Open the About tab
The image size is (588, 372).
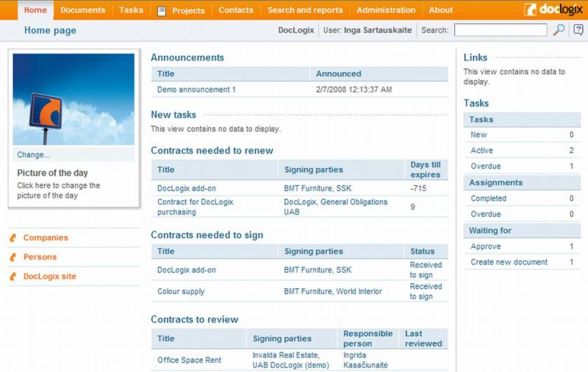click(x=440, y=10)
